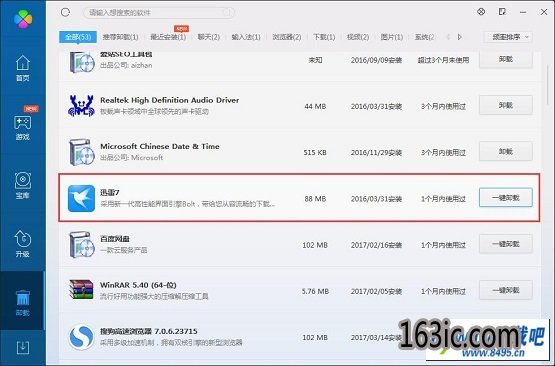Click the 2016/09/09 install date
Image resolution: width=555 pixels, height=366 pixels.
pyautogui.click(x=376, y=60)
